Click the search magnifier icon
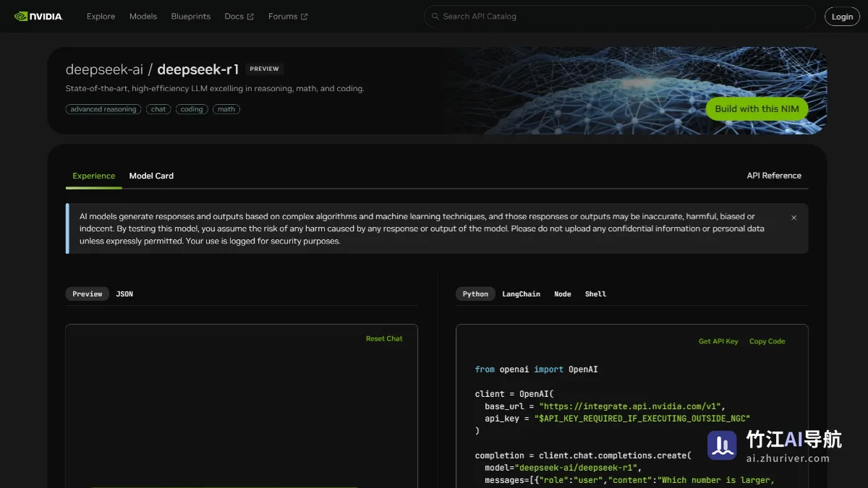The height and width of the screenshot is (488, 868). [435, 17]
